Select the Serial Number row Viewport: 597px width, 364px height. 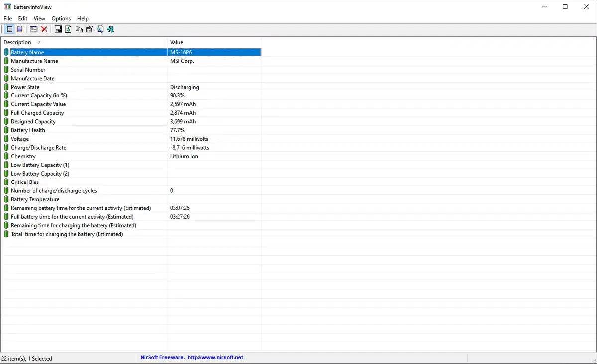point(131,70)
